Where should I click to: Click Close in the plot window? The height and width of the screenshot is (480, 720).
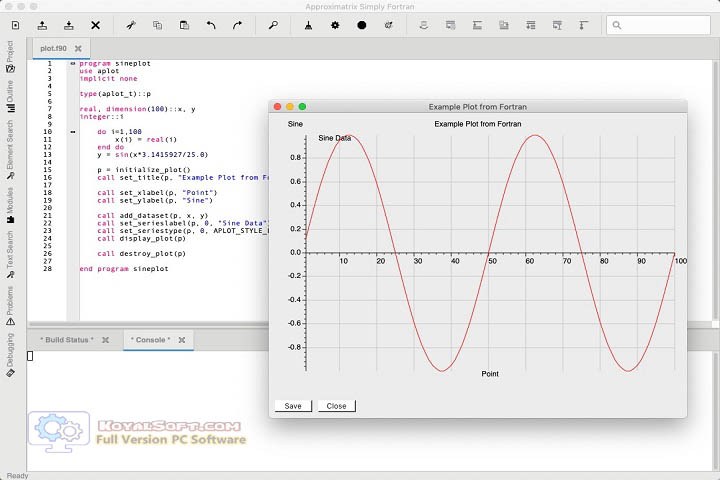point(337,406)
